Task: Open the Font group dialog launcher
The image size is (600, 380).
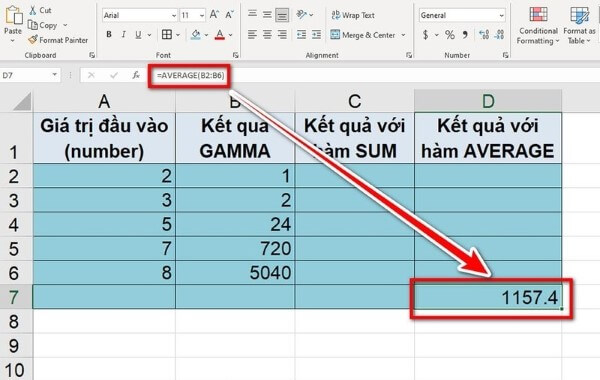Action: point(235,55)
